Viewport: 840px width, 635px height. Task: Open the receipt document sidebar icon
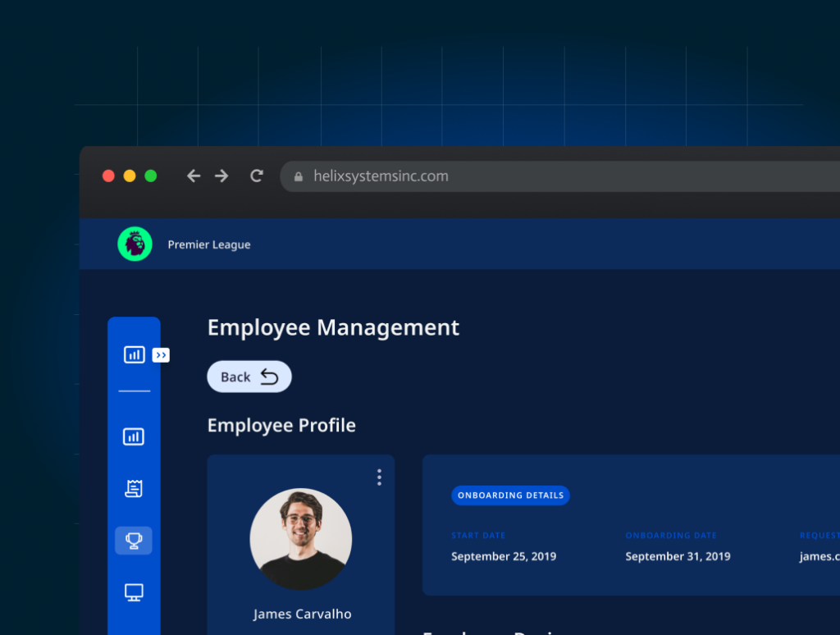pos(134,488)
